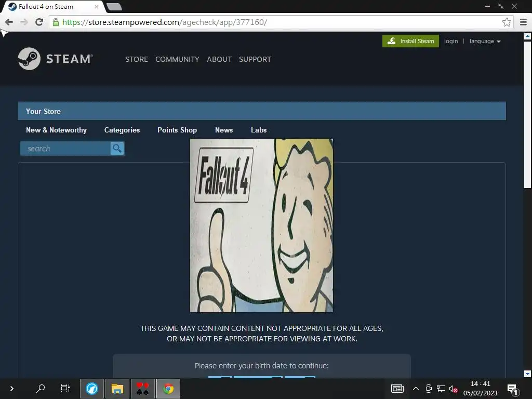532x399 pixels.
Task: Open the taskbar search magnifier
Action: point(41,388)
